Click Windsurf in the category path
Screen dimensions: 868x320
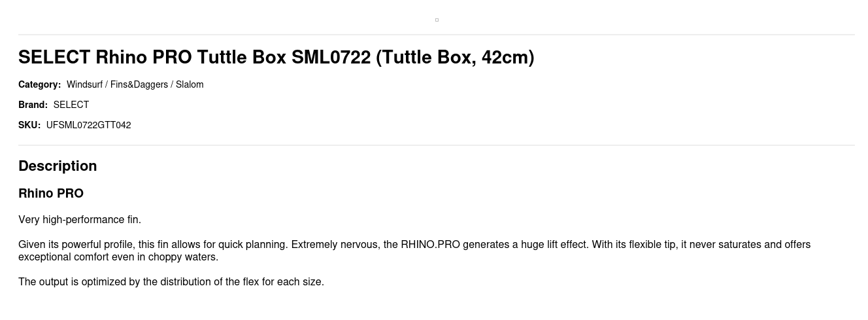84,84
